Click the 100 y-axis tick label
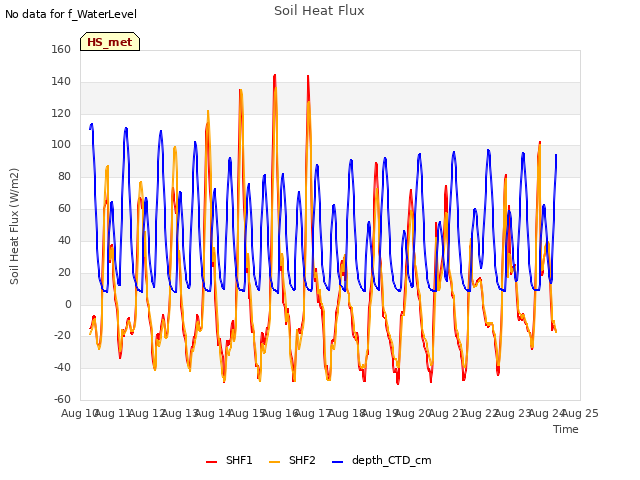The height and width of the screenshot is (480, 640). coord(61,145)
